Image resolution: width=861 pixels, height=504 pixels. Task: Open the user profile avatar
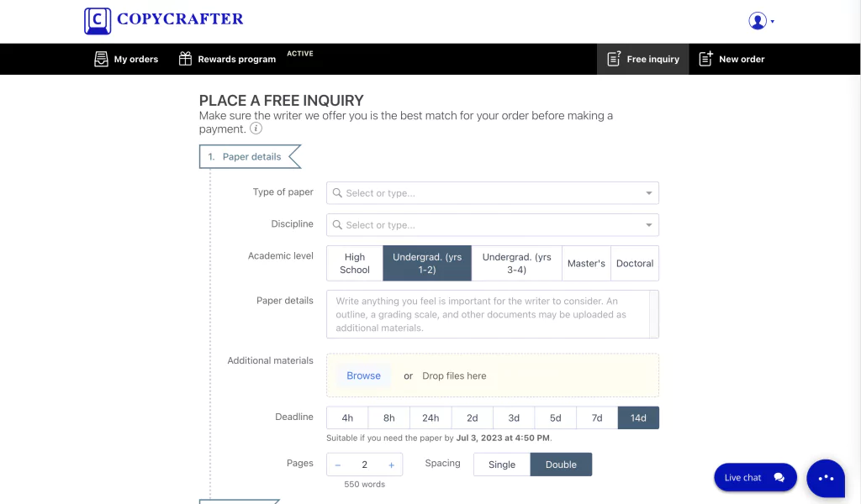click(758, 21)
